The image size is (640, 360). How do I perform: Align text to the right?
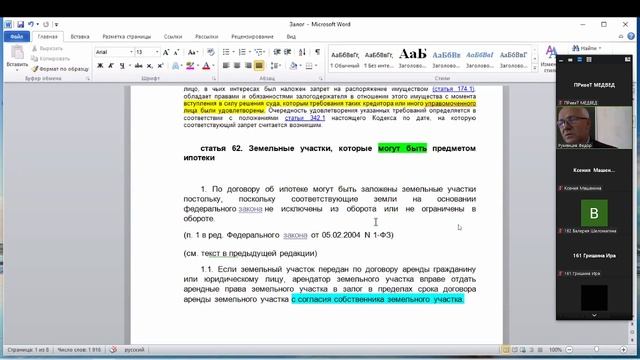[x=248, y=66]
